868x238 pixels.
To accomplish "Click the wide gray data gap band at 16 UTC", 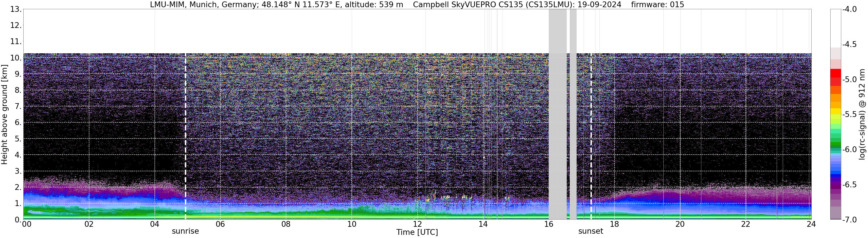I will [558, 114].
